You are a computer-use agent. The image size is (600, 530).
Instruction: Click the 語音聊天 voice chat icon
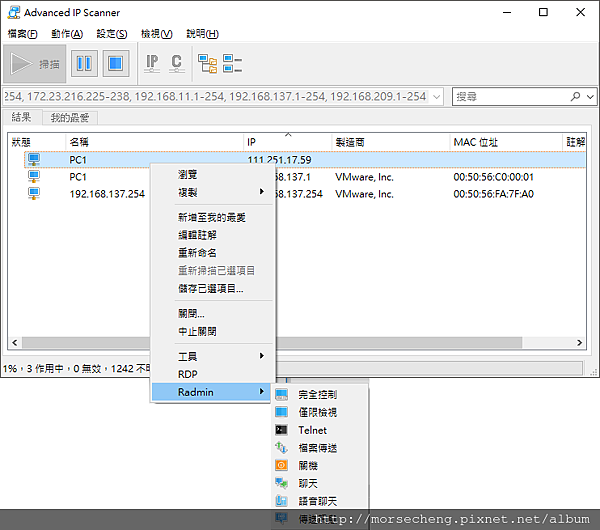281,501
